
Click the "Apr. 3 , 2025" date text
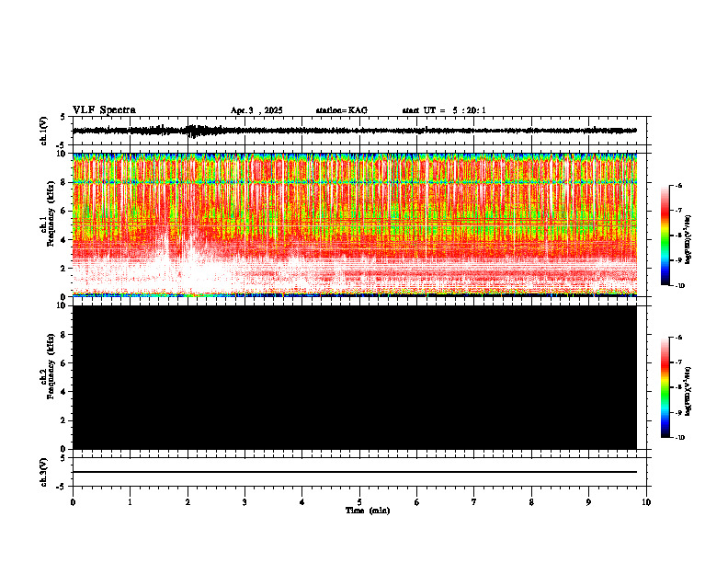click(256, 110)
